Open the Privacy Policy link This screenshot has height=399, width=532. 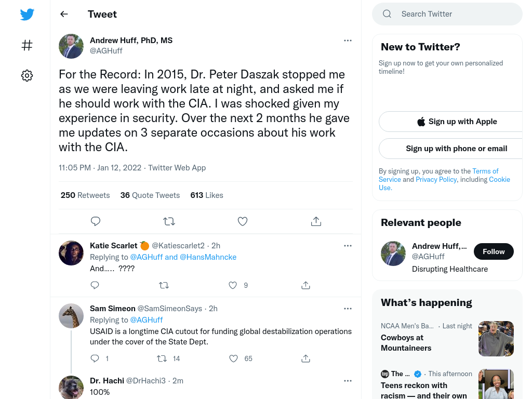[436, 179]
